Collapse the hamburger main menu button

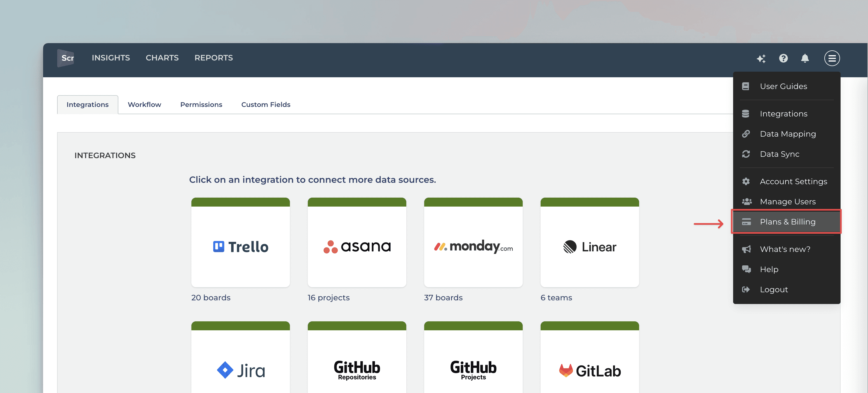coord(832,58)
